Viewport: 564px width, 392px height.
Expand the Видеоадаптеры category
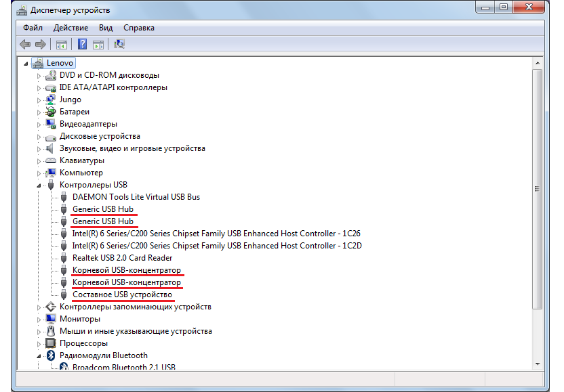point(39,125)
